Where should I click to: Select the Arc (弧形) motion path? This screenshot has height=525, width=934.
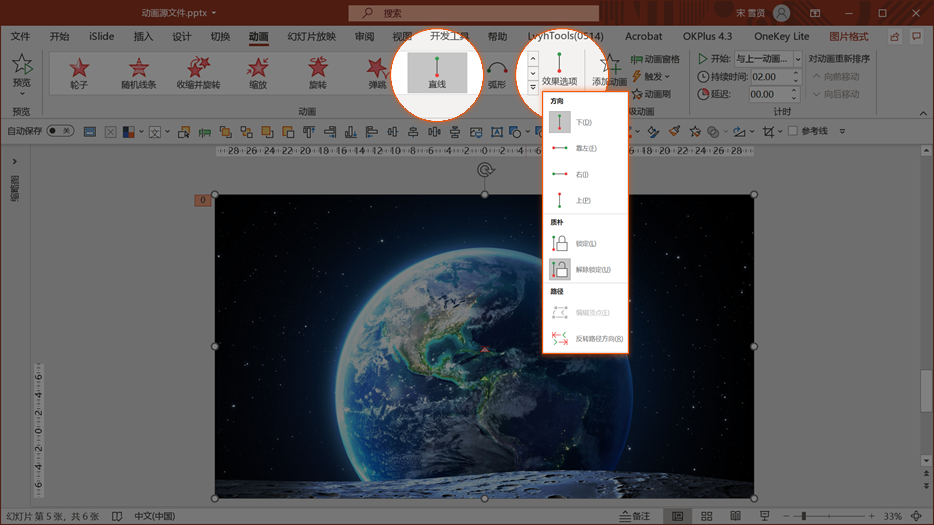497,73
